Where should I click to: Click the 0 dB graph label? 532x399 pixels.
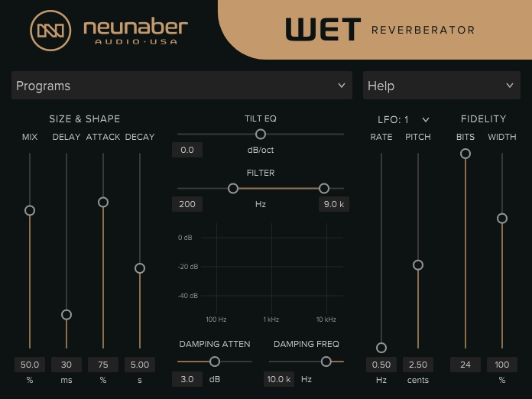click(x=185, y=238)
